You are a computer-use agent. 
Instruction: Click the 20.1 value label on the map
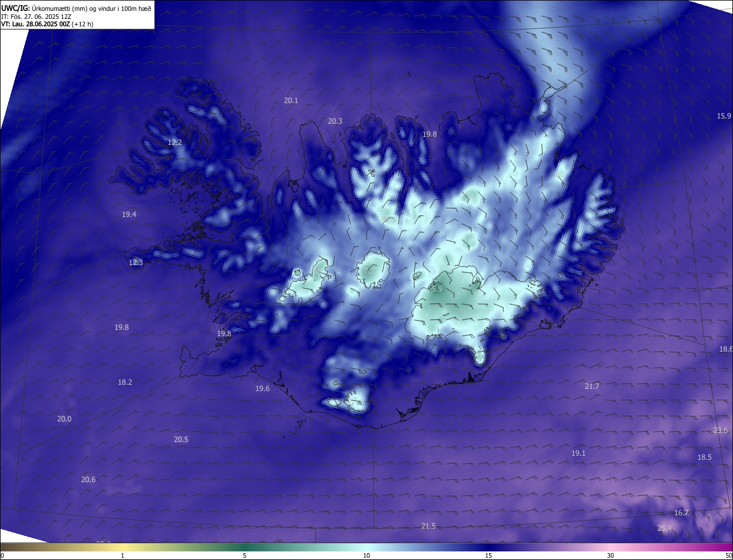[291, 100]
